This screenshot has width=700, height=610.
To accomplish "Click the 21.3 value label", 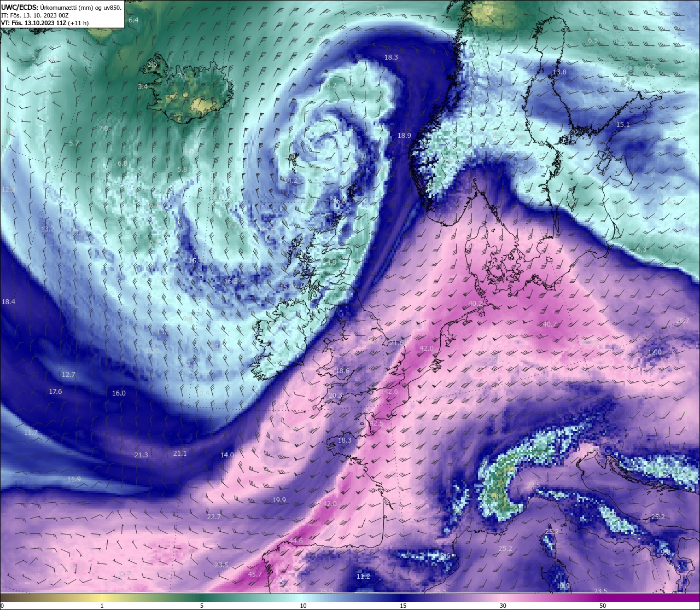I will coord(141,455).
